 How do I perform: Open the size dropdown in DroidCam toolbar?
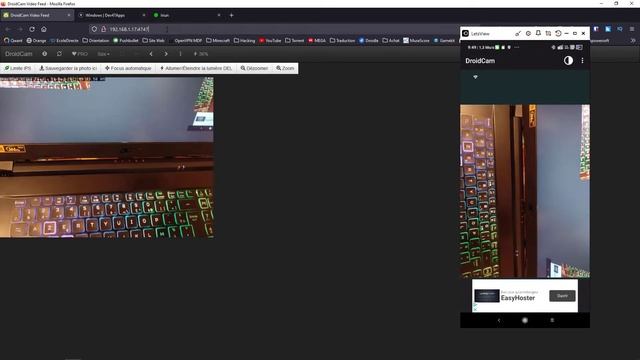click(103, 54)
